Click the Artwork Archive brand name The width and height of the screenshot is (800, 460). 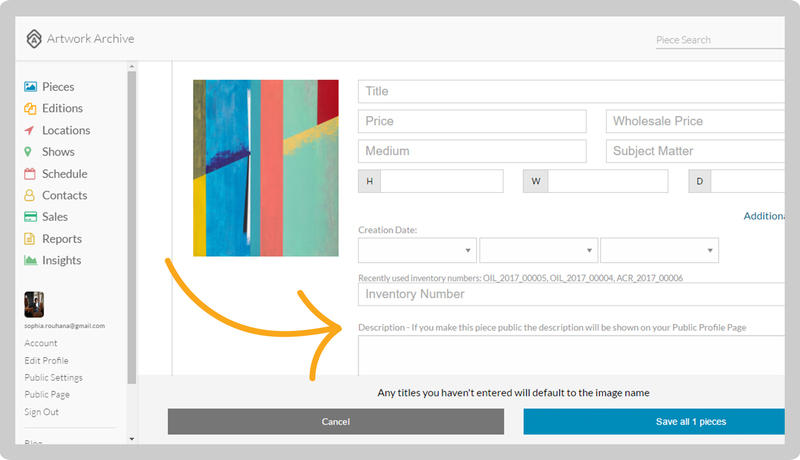click(90, 39)
